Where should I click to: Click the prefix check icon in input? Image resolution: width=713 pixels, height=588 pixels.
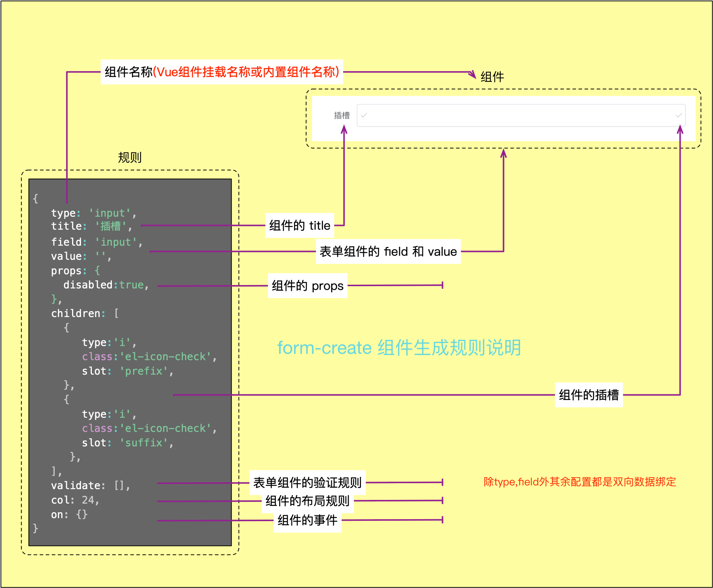pos(364,115)
